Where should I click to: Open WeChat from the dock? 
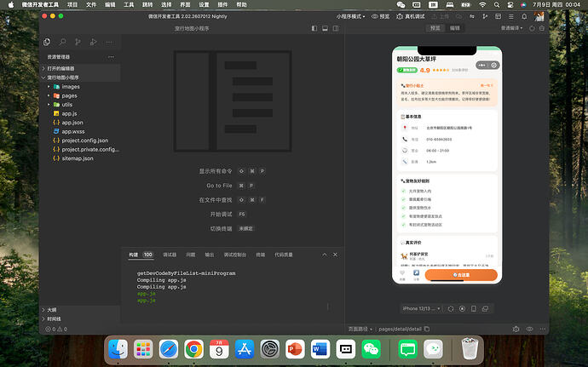tap(371, 349)
